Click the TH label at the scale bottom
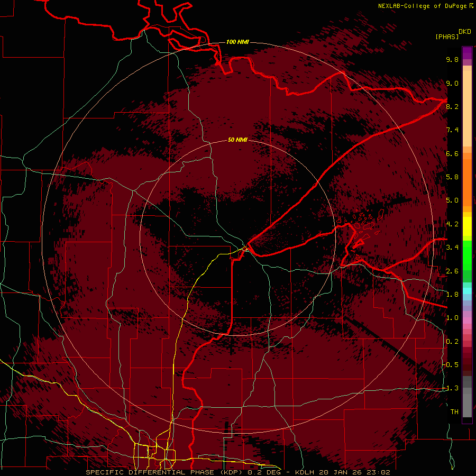 (454, 412)
